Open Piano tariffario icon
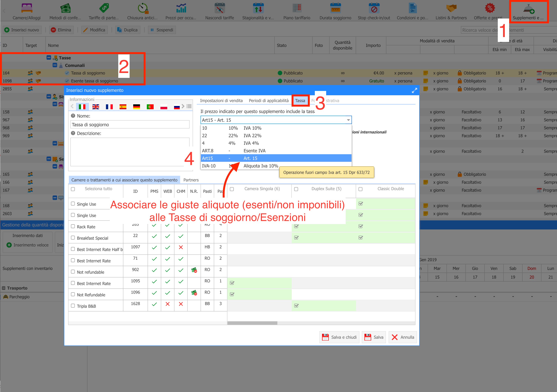The height and width of the screenshot is (392, 557). (297, 11)
